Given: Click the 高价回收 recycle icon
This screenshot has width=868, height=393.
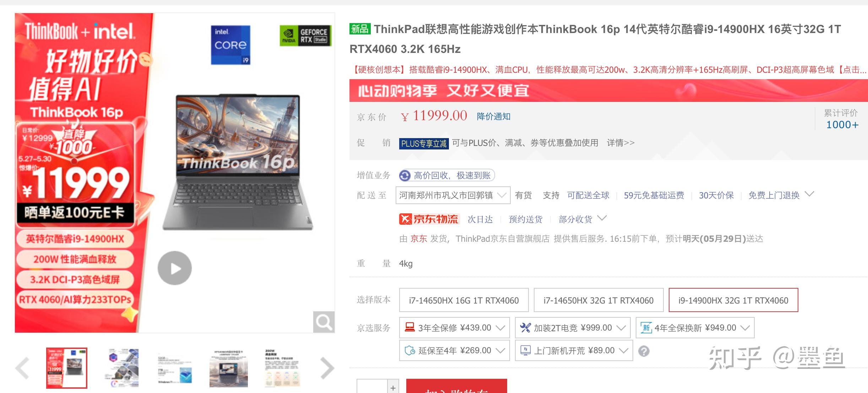Looking at the screenshot, I should point(405,175).
